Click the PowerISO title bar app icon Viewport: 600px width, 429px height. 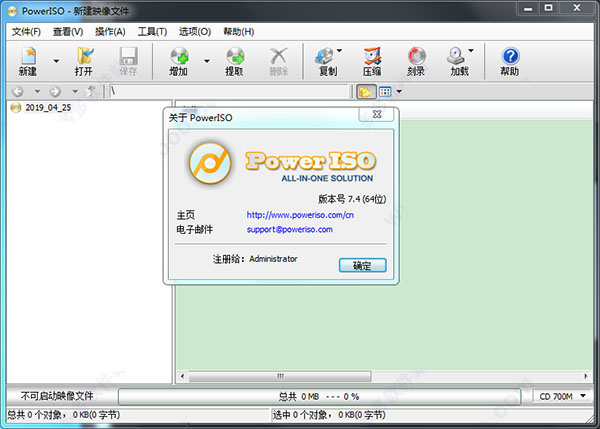point(13,11)
